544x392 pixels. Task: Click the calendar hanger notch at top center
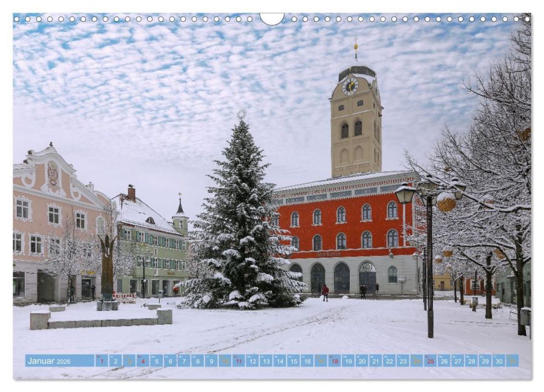[272, 19]
